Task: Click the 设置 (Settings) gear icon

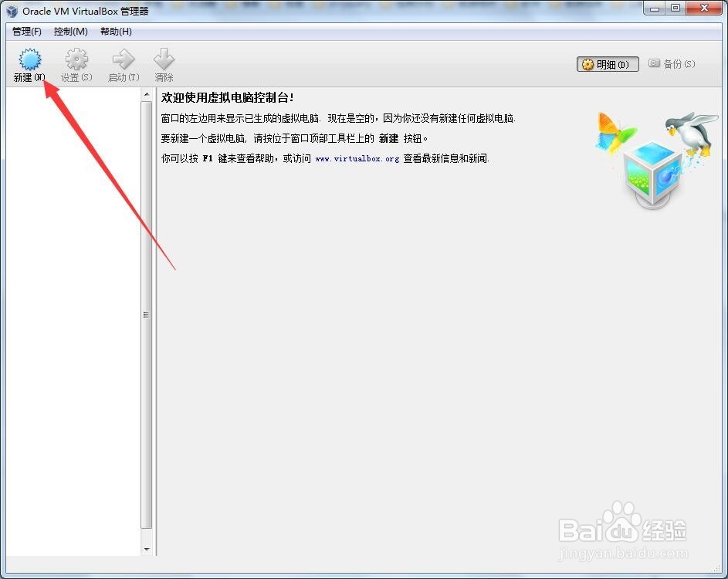Action: tap(76, 59)
